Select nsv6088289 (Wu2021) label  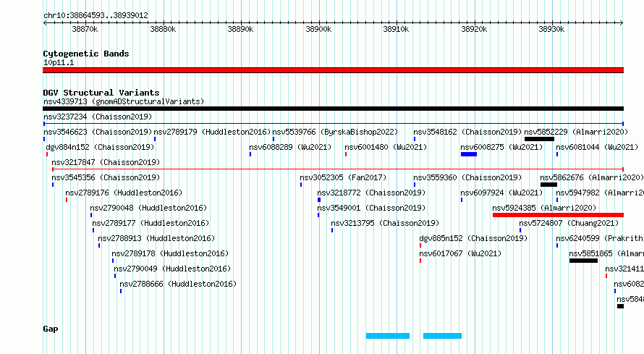click(290, 147)
